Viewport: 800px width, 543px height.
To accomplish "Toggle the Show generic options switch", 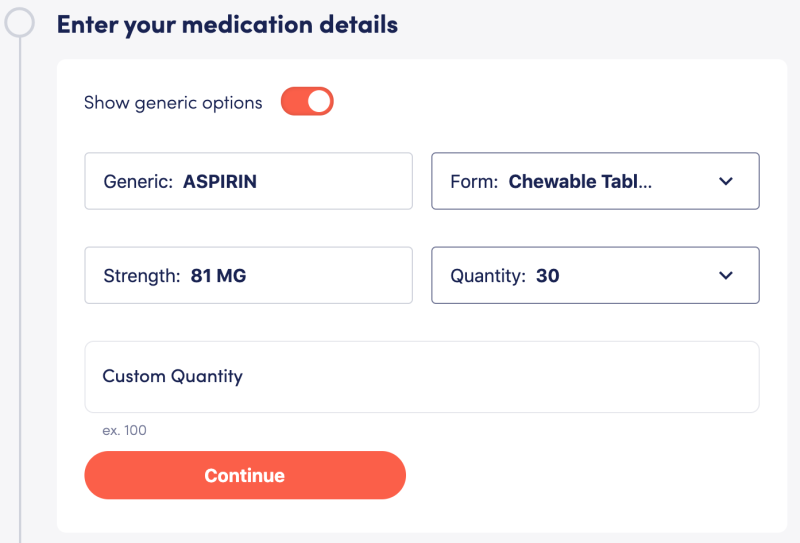I will (306, 102).
